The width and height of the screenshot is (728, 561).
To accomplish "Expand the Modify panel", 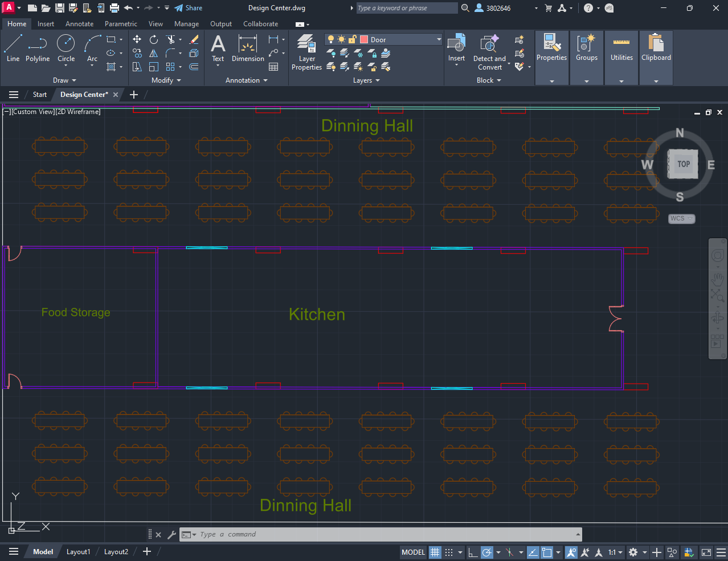I will [x=166, y=80].
